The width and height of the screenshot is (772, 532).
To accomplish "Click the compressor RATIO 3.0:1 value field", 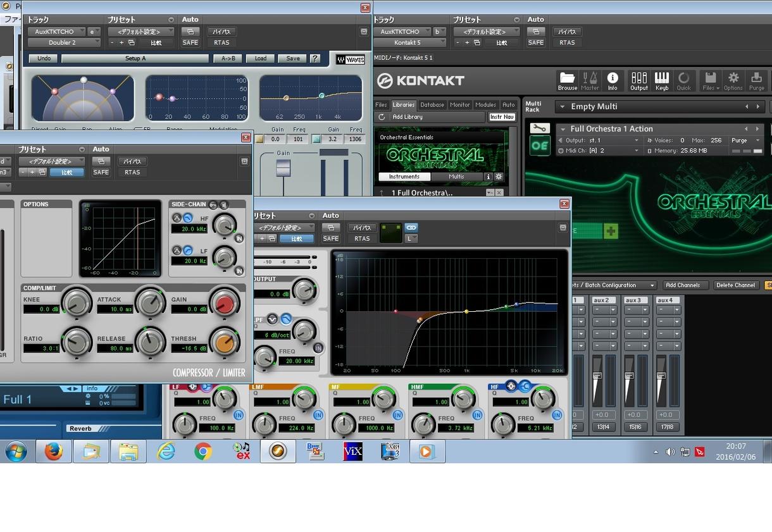I will coord(41,349).
